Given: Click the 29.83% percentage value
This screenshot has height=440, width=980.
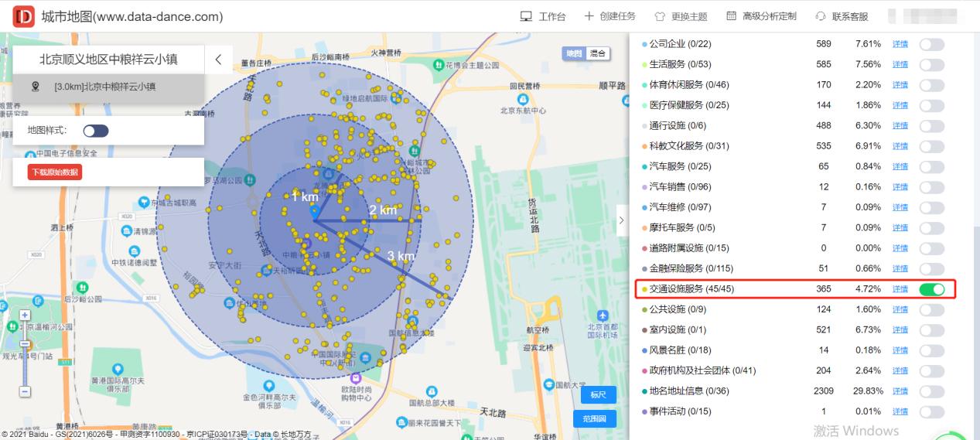Looking at the screenshot, I should pos(868,391).
